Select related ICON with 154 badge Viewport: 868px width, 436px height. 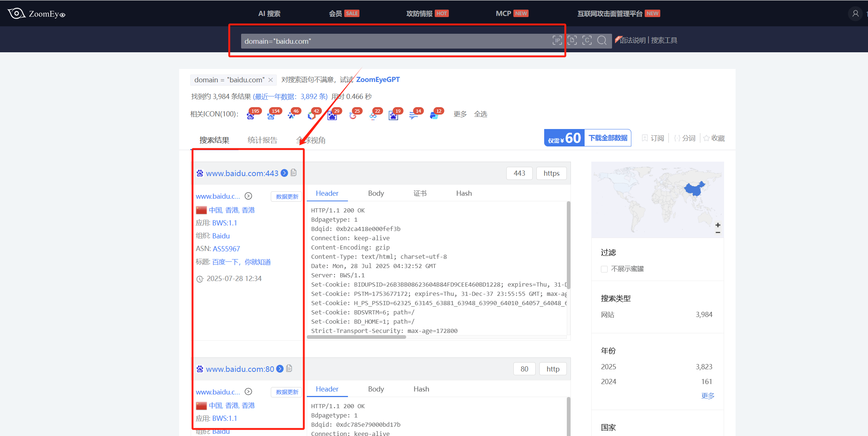(x=271, y=116)
